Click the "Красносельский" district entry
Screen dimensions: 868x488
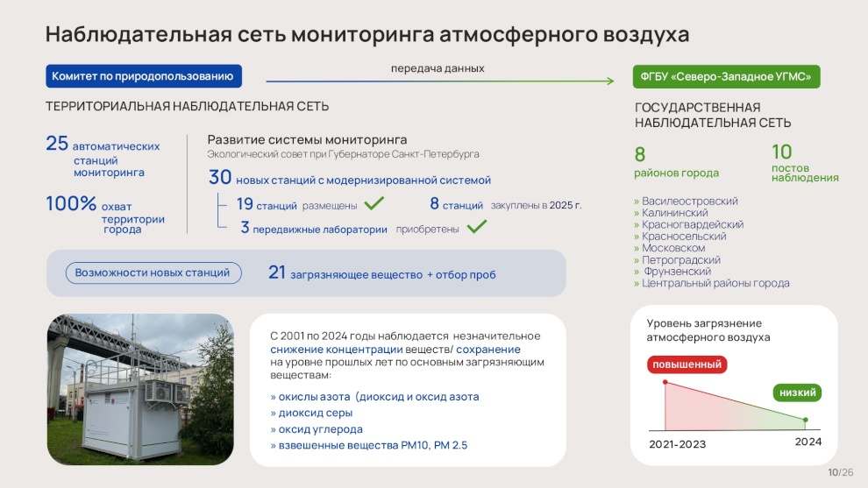[x=684, y=237]
